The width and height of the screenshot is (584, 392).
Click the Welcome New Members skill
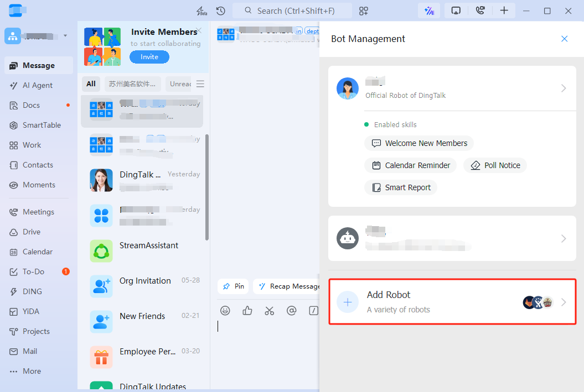click(419, 143)
